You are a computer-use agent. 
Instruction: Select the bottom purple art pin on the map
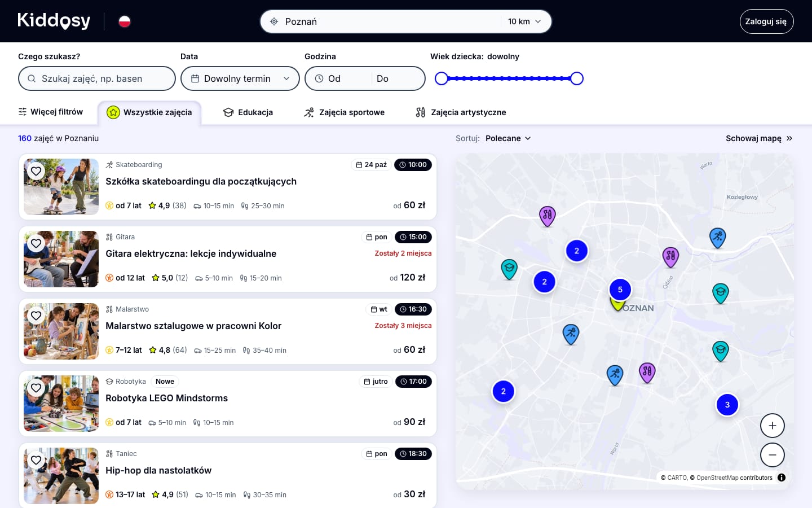(x=647, y=373)
